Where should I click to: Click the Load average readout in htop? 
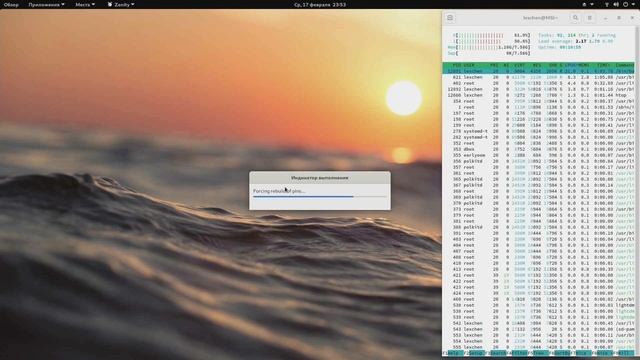pyautogui.click(x=576, y=41)
